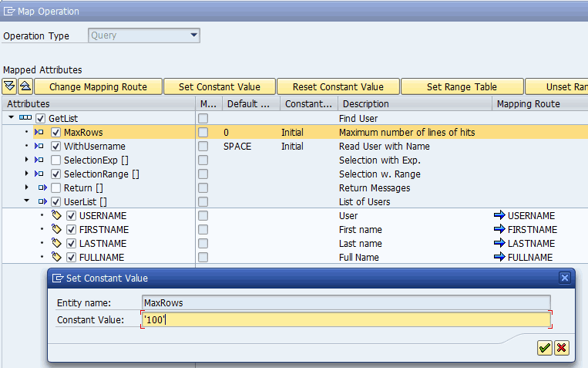Click the 'Read User with Name' description
This screenshot has width=588, height=368.
click(385, 147)
